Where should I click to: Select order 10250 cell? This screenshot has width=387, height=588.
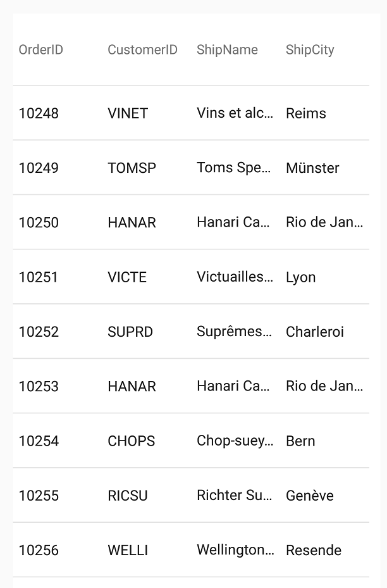tap(39, 223)
